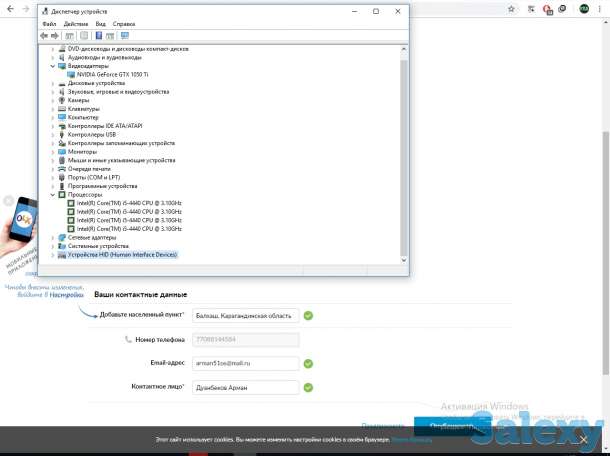Viewport: 610px width, 456px height.
Task: Click the Клавиатуры keyboard category icon
Action: 62,109
